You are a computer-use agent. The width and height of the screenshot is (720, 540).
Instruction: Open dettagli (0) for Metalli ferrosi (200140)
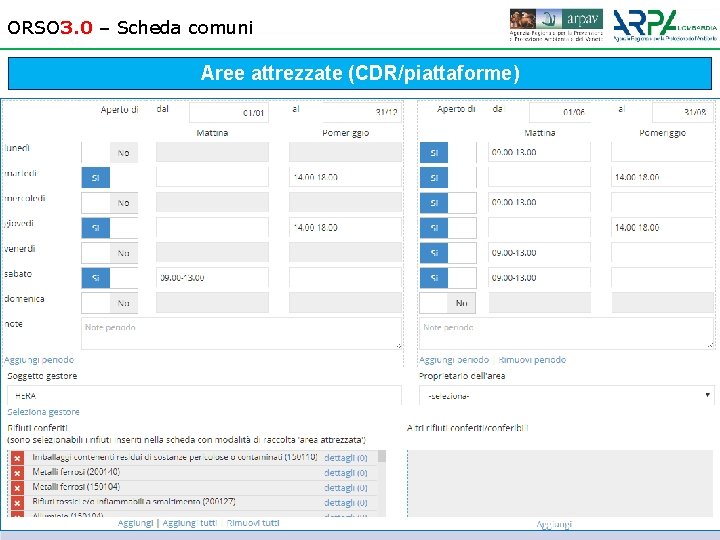pos(346,473)
